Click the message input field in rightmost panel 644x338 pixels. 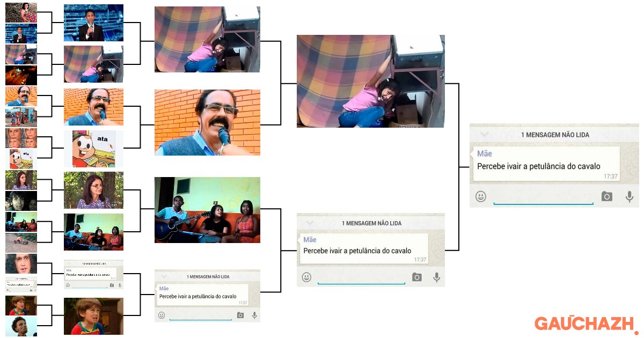coord(543,197)
